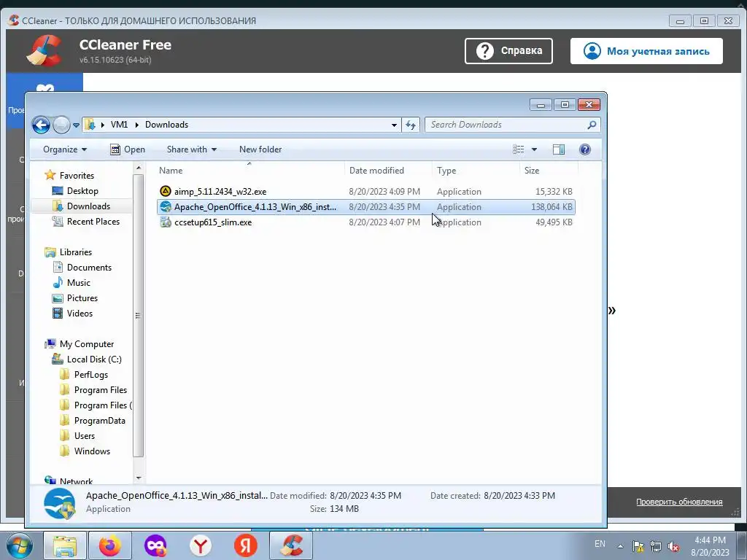
Task: Open Libraries in navigation pane
Action: [75, 252]
